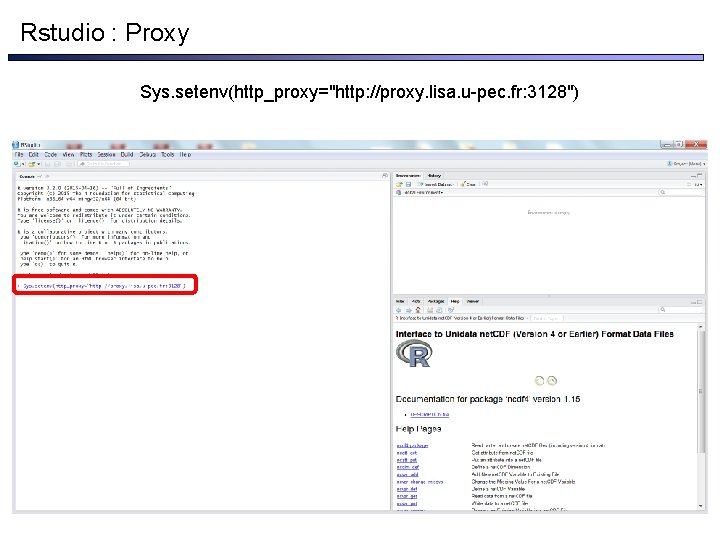Open the ncdf4-package help link
This screenshot has width=720, height=540.
click(x=412, y=445)
